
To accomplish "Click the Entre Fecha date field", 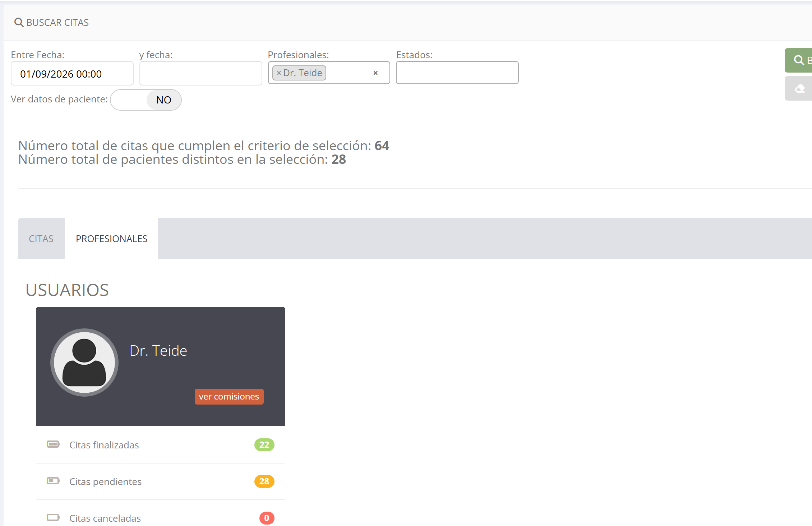I will click(x=72, y=73).
